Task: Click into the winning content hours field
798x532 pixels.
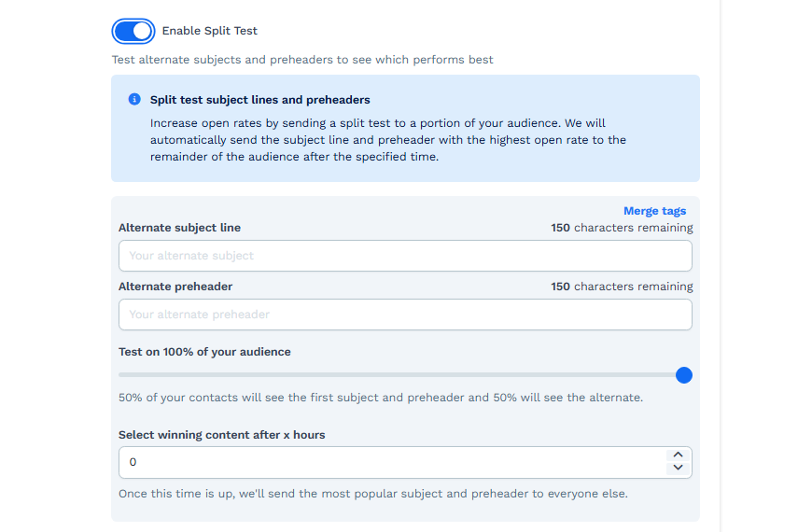Action: pyautogui.click(x=392, y=462)
